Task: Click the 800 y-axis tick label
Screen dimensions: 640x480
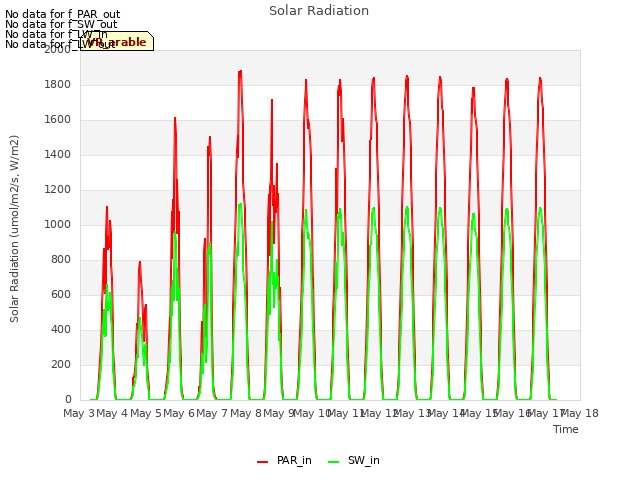Action: click(61, 260)
